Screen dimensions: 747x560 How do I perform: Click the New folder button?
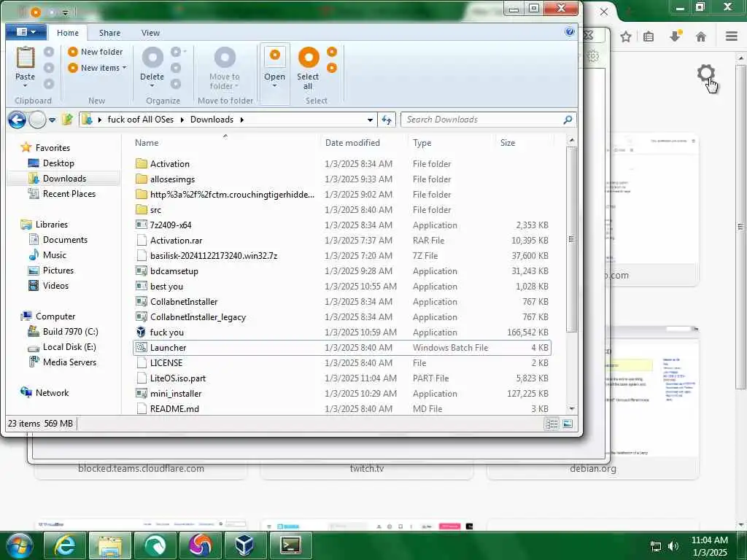coord(96,52)
